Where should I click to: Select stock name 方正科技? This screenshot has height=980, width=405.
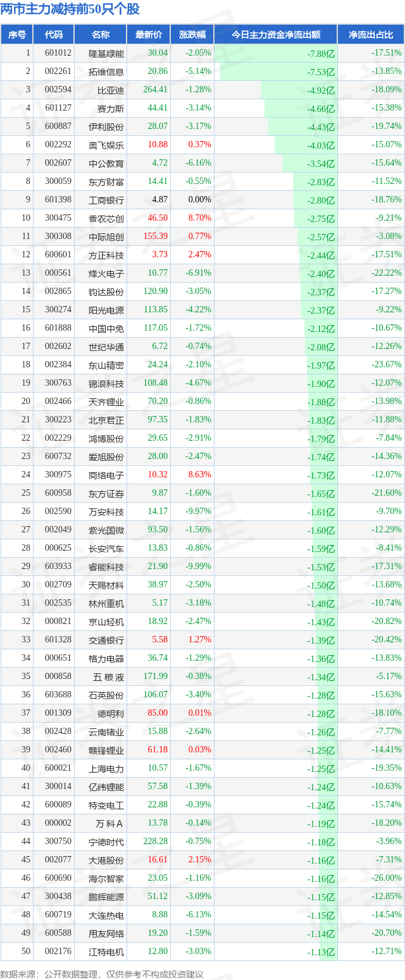(x=106, y=255)
